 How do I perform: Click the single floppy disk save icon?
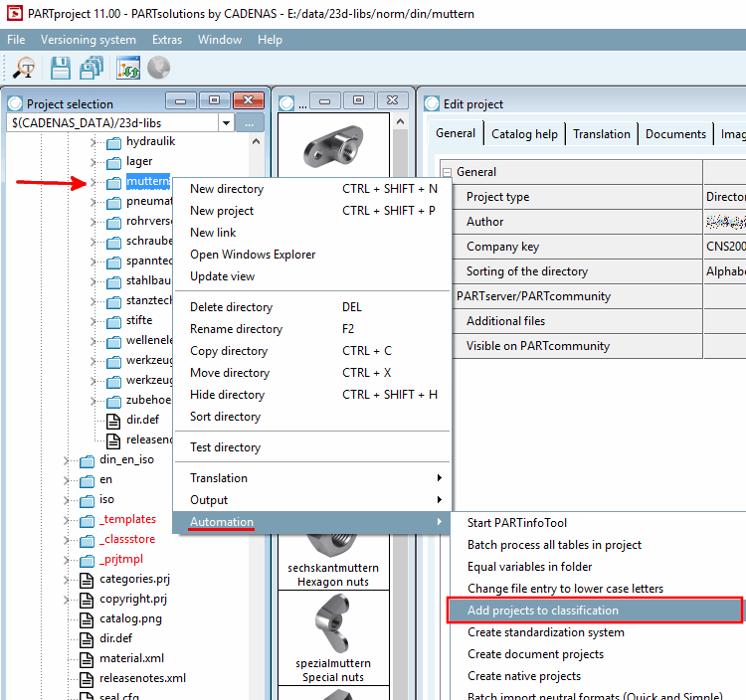[x=61, y=68]
